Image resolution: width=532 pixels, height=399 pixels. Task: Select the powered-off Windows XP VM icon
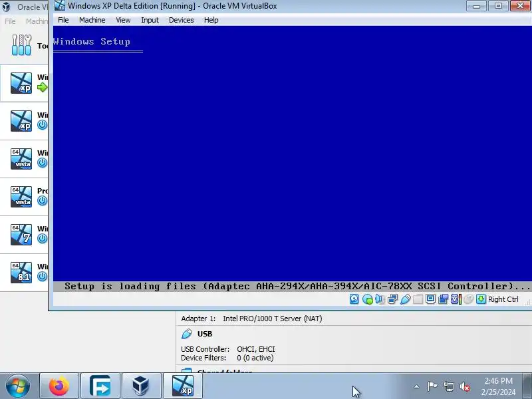[x=21, y=121]
